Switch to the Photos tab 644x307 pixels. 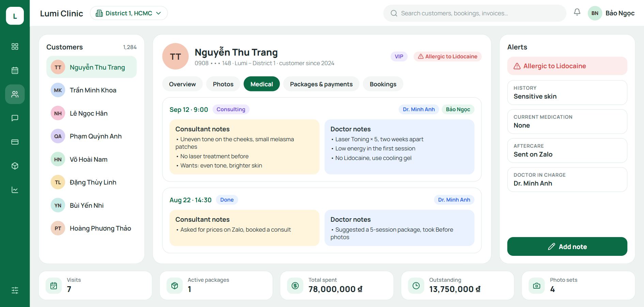[x=223, y=84]
